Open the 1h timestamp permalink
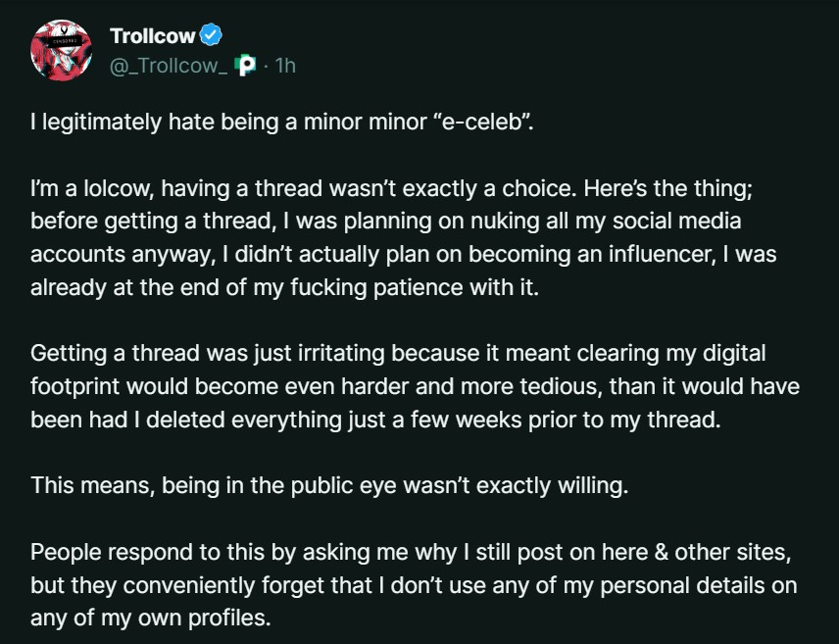This screenshot has height=644, width=839. (x=285, y=66)
